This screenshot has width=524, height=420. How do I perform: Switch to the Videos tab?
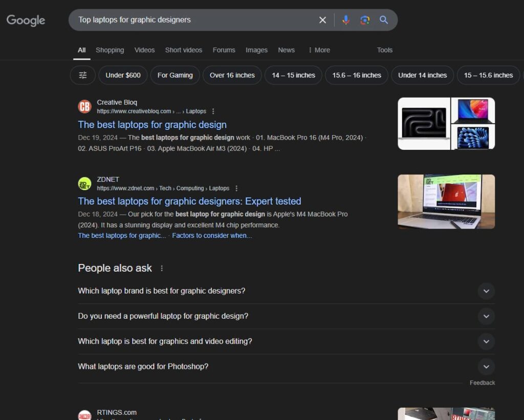(144, 50)
